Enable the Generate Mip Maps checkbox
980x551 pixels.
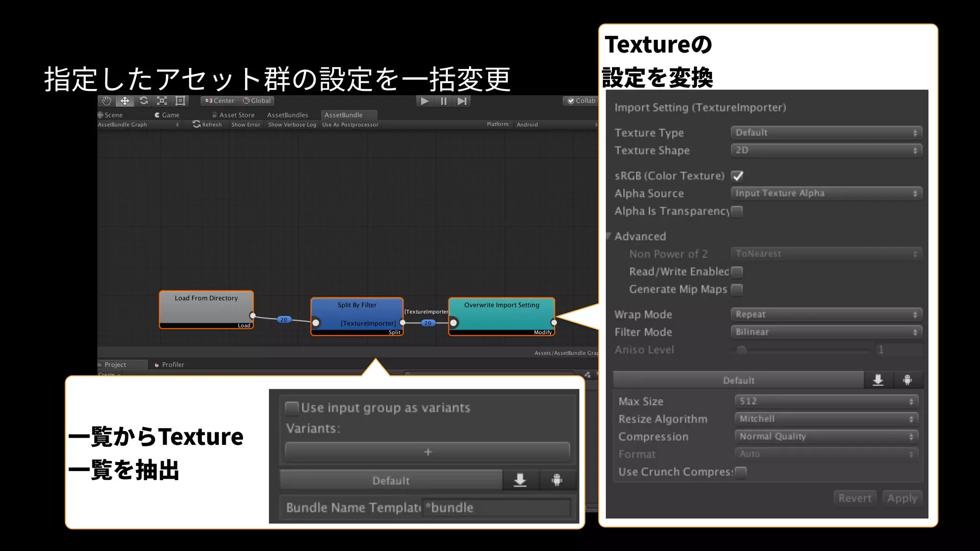tap(737, 289)
